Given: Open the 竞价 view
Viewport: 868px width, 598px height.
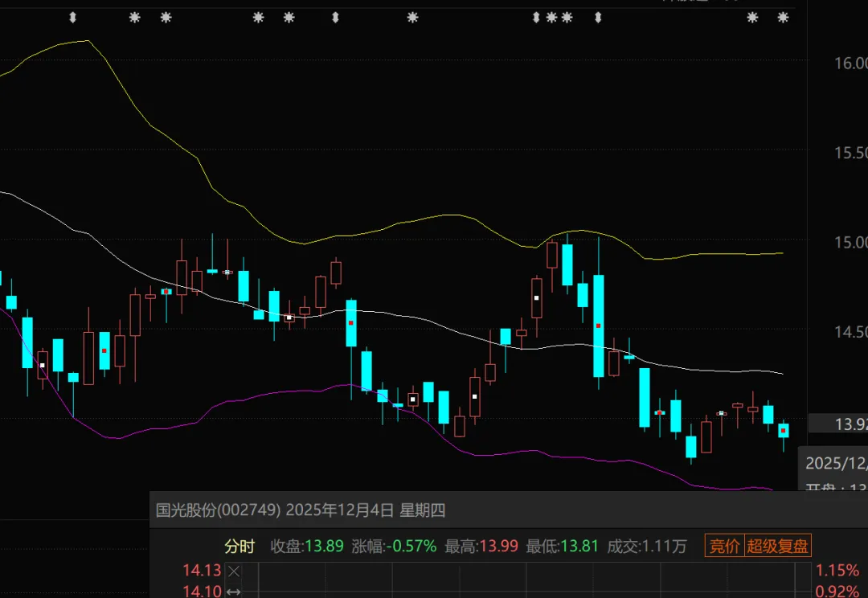Looking at the screenshot, I should pyautogui.click(x=723, y=547).
